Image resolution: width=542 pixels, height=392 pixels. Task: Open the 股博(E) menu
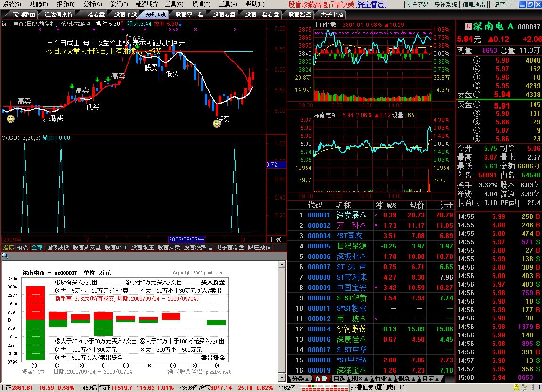click(201, 4)
